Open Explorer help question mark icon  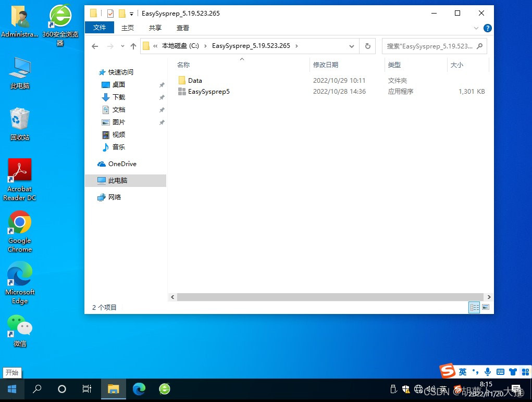pos(488,28)
